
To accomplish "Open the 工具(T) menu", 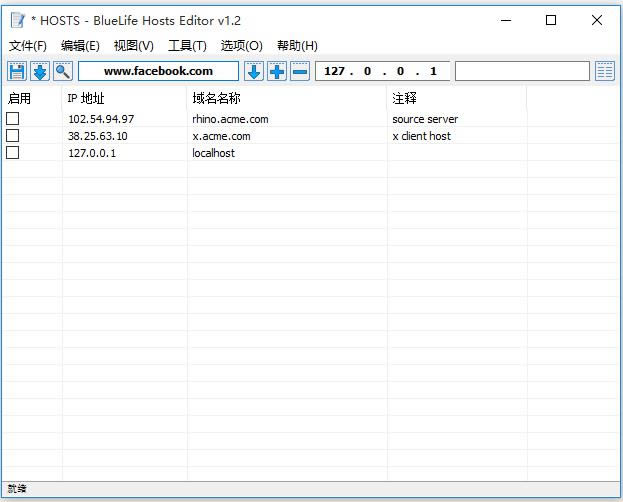I will pos(187,46).
